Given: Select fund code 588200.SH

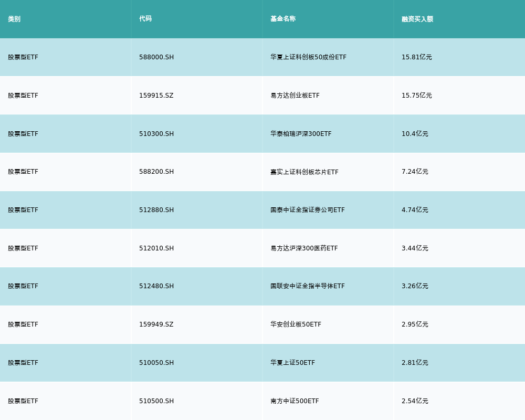Looking at the screenshot, I should pos(156,172).
